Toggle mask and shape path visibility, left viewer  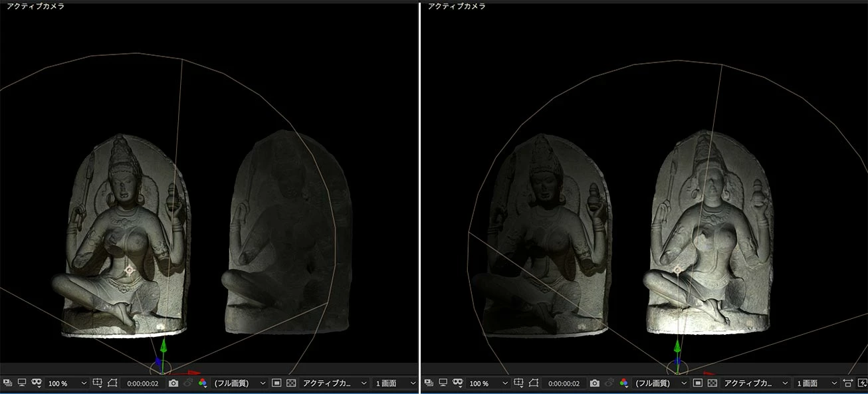point(37,383)
